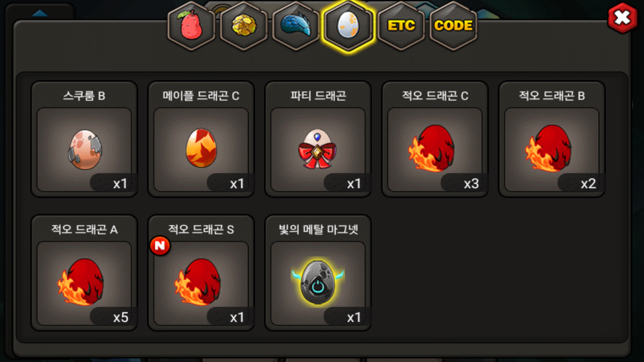Close the inventory with red X
The image size is (644, 362).
tap(623, 18)
